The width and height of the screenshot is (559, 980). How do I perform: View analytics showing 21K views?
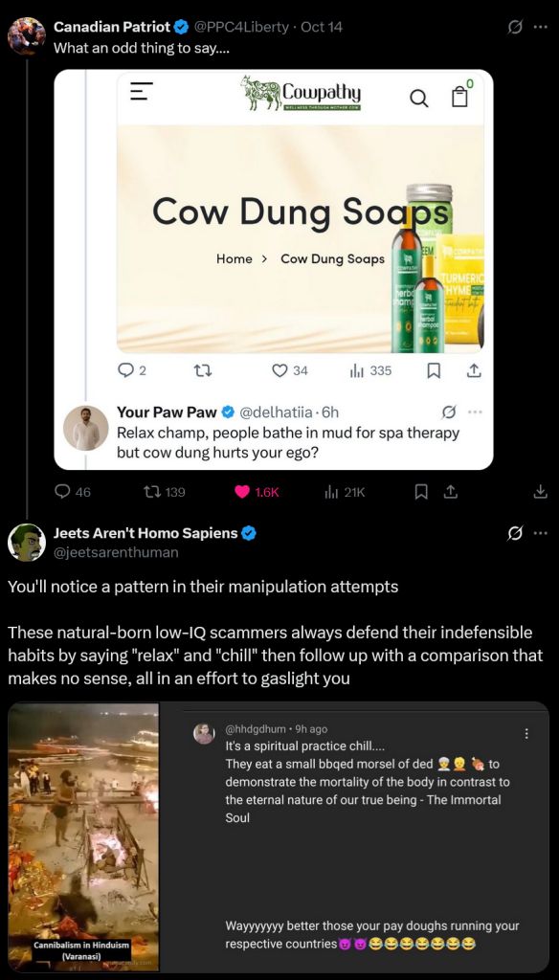(345, 492)
